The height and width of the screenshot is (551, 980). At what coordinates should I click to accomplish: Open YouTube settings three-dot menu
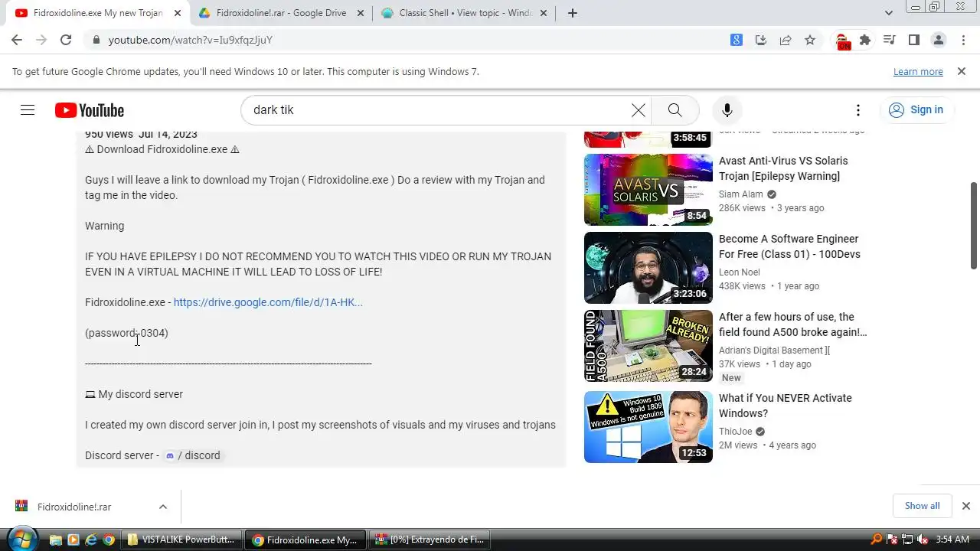(858, 110)
